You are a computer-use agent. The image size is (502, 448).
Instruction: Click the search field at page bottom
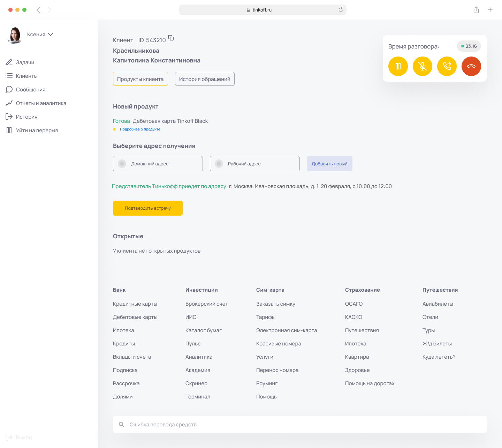point(300,424)
